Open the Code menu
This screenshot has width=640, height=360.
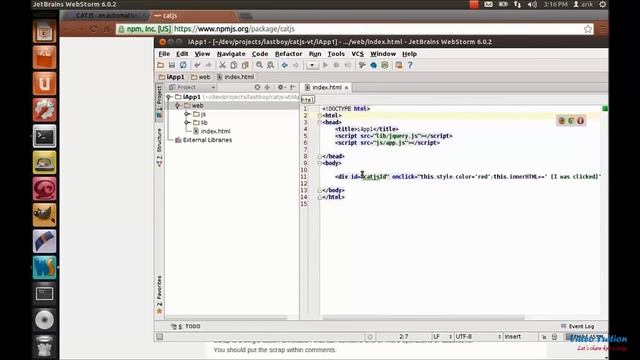(x=260, y=54)
